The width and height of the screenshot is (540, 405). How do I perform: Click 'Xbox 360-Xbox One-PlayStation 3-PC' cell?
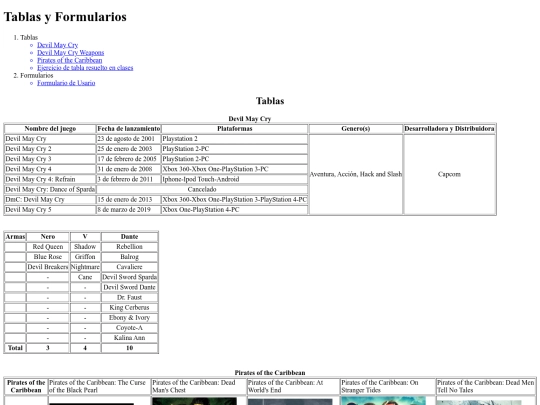[235, 169]
